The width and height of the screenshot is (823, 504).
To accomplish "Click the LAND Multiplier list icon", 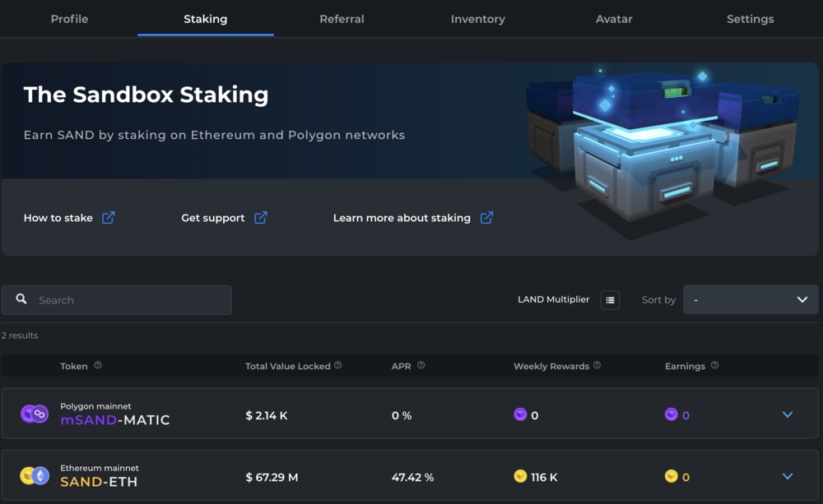I will [x=610, y=300].
